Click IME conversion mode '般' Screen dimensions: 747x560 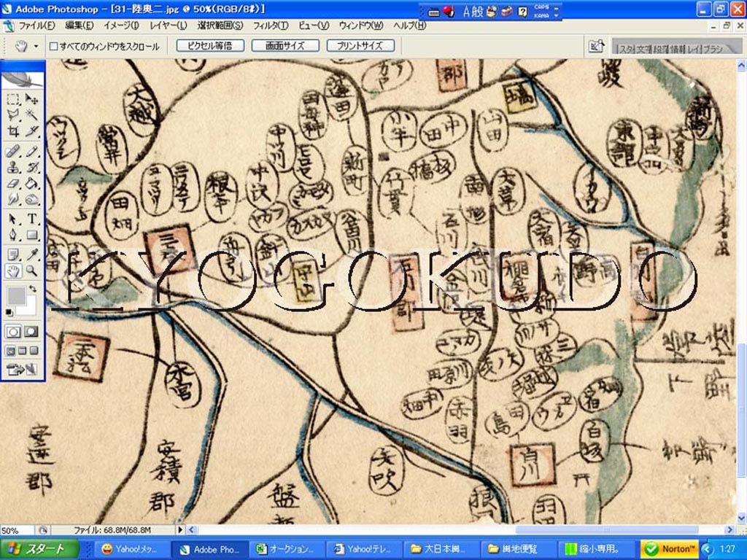(478, 12)
